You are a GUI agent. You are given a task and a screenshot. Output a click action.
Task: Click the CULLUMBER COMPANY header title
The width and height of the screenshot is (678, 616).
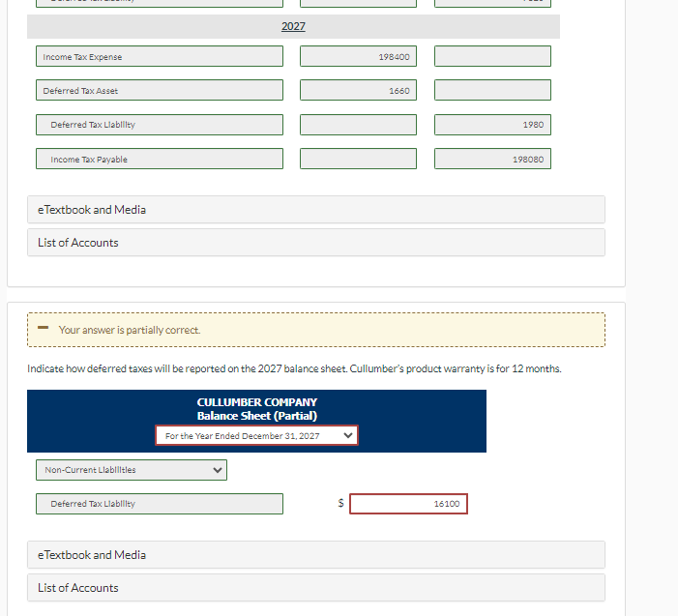tap(257, 402)
